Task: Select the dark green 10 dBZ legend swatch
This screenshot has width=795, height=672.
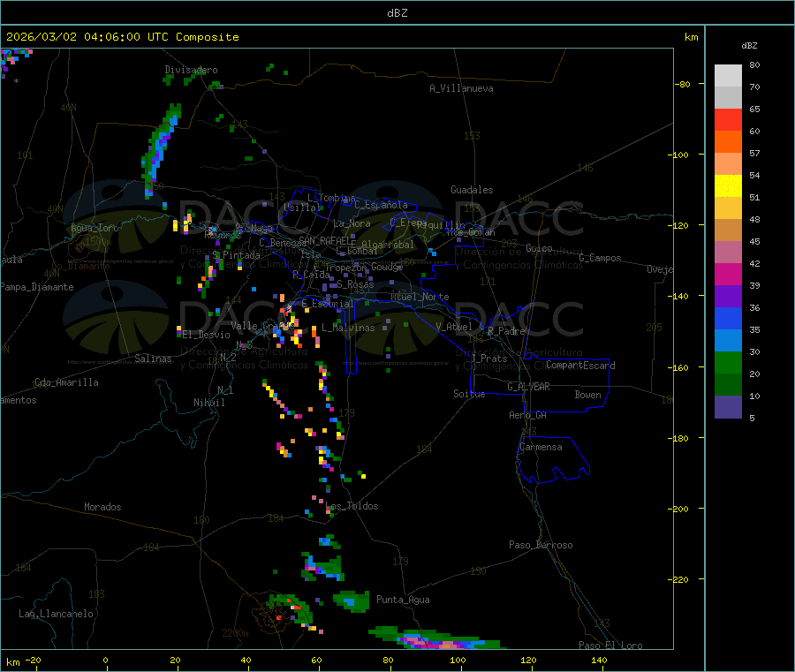Action: (728, 385)
